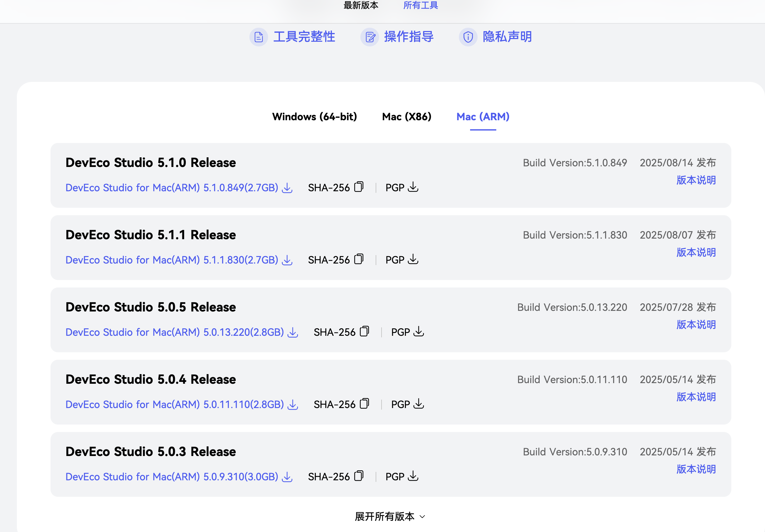765x532 pixels.
Task: Open 版本说明 for 5.0.3 Release
Action: pos(696,469)
